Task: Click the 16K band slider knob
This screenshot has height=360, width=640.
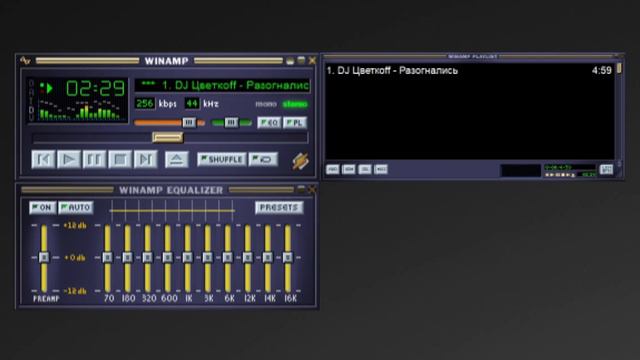Action: [x=287, y=257]
